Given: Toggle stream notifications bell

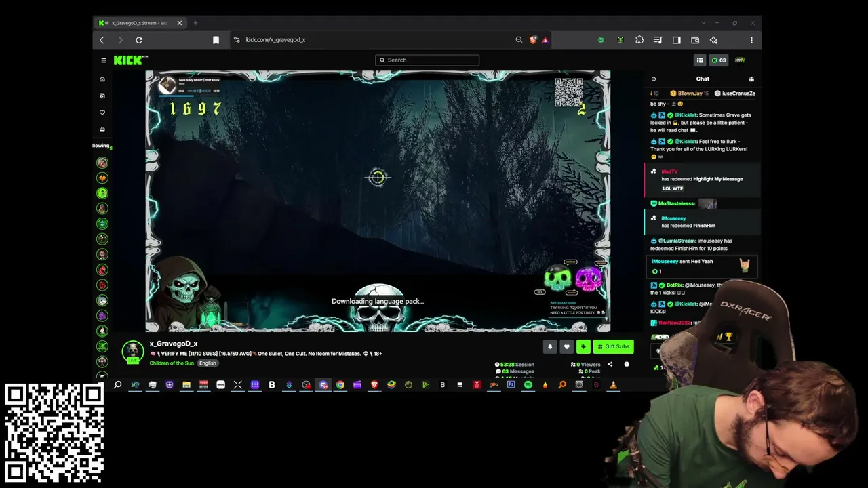Looking at the screenshot, I should [x=550, y=347].
